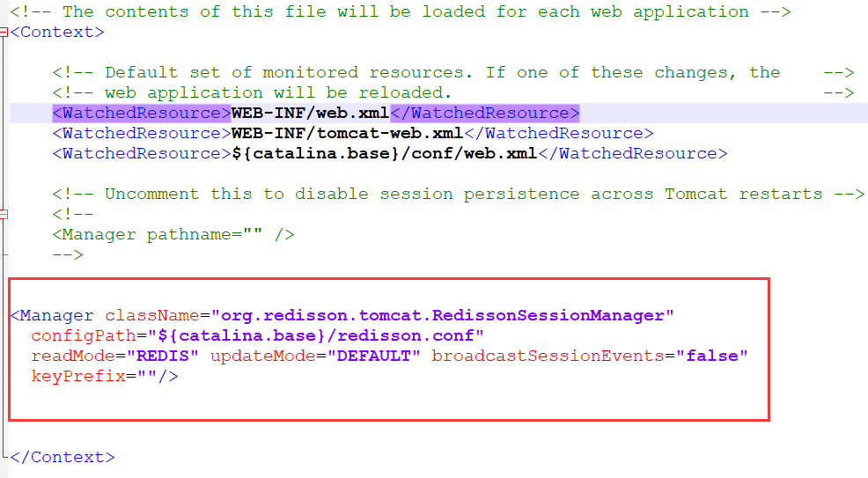Collapse the Context element fold marker
Image resolution: width=868 pixels, height=478 pixels.
pyautogui.click(x=4, y=33)
